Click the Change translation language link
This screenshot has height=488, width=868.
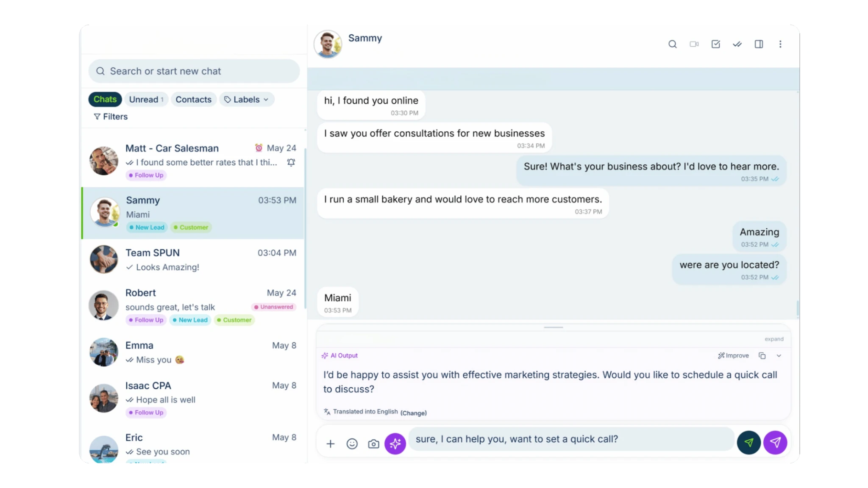coord(414,413)
